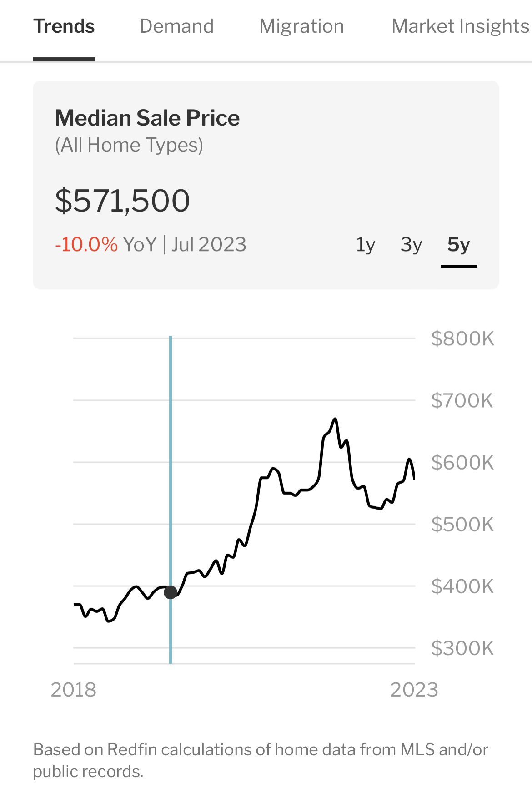Click the $800K axis label

tap(462, 339)
